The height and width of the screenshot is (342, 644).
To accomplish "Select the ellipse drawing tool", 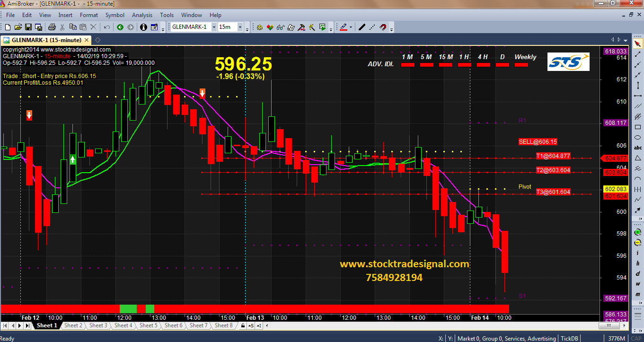I will (x=638, y=137).
